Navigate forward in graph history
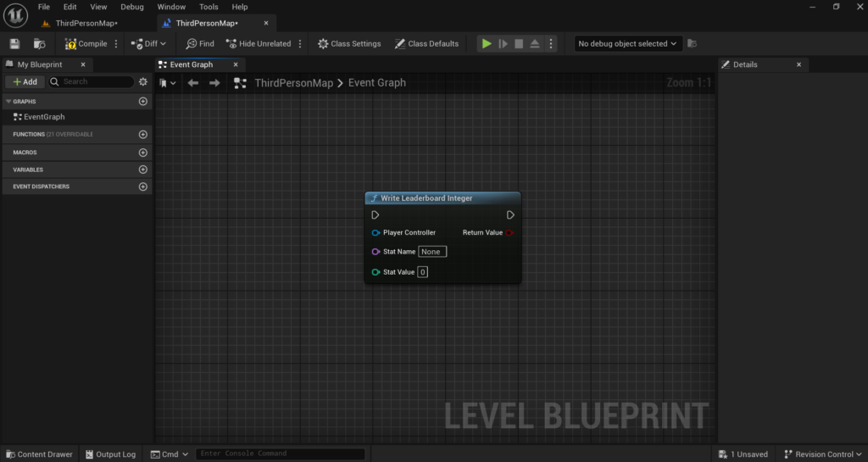The image size is (868, 462). [214, 83]
